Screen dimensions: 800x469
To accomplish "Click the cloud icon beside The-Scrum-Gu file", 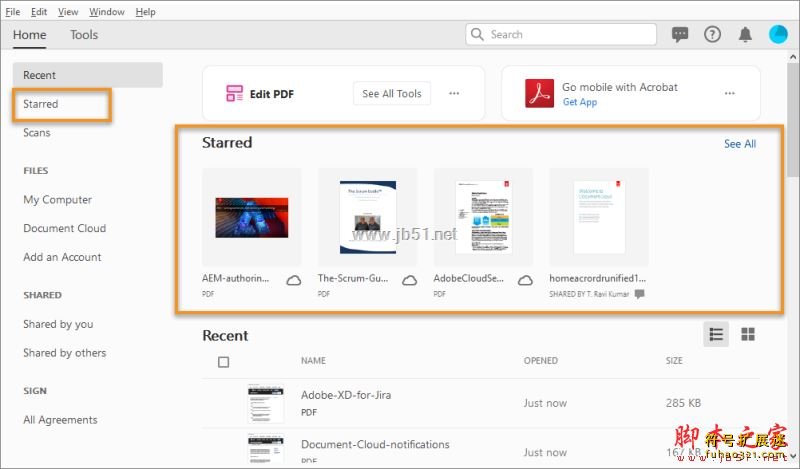I will click(409, 280).
